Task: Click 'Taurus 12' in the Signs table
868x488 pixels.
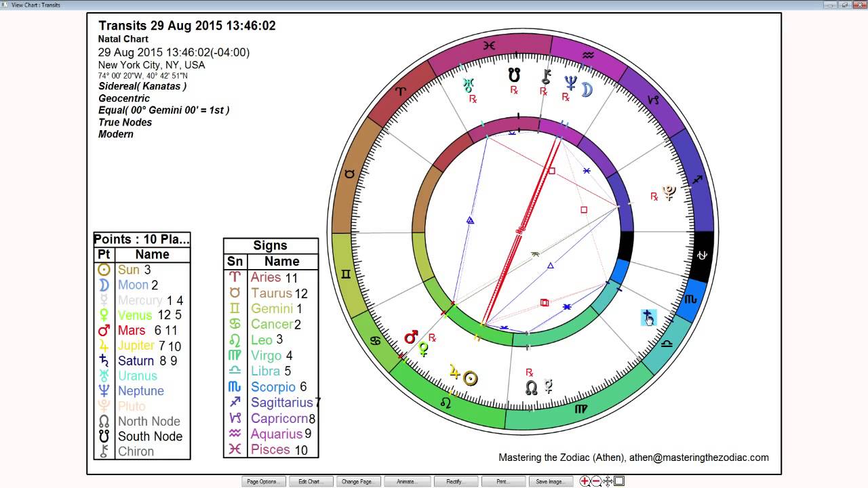Action: coord(279,293)
